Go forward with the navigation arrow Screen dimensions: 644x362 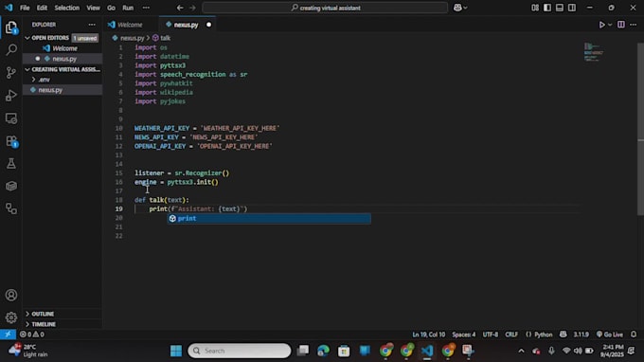192,8
